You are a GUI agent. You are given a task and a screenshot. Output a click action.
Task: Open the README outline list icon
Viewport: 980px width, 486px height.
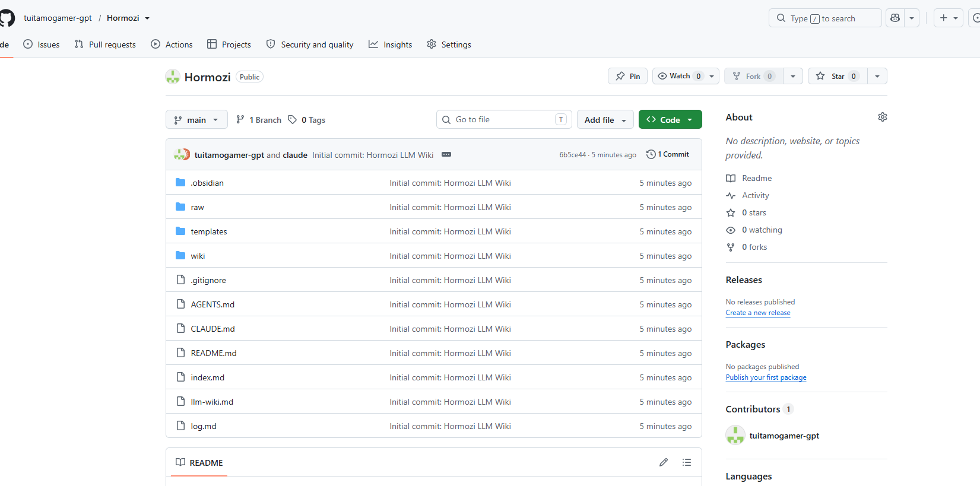click(x=687, y=462)
